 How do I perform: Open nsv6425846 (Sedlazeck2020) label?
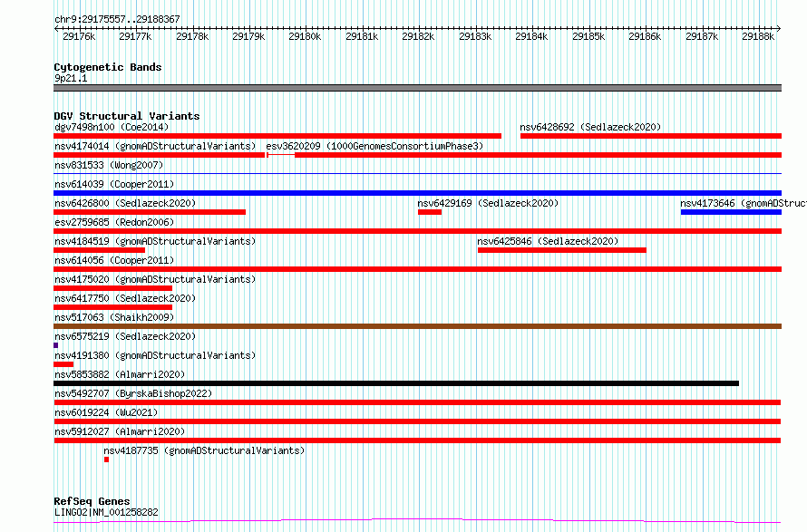point(548,241)
